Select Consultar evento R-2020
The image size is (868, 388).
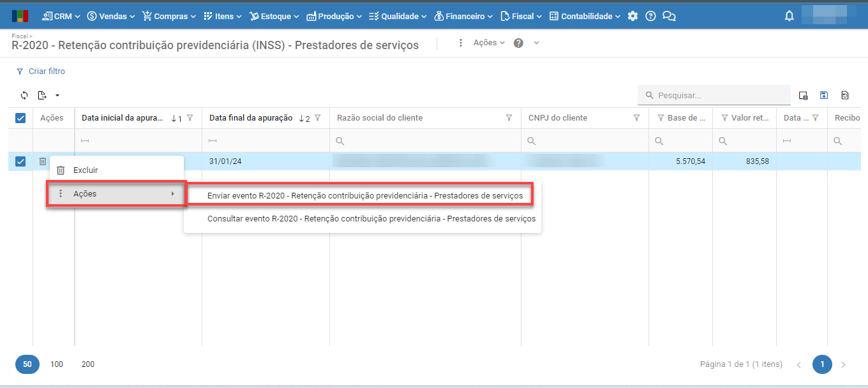363,218
